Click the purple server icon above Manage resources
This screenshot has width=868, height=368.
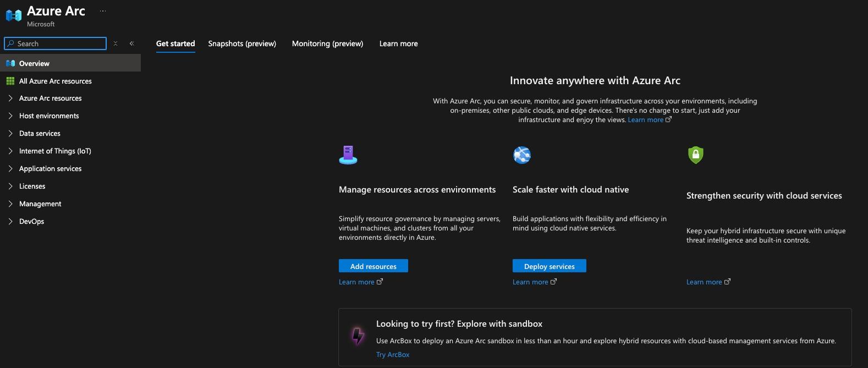[348, 155]
